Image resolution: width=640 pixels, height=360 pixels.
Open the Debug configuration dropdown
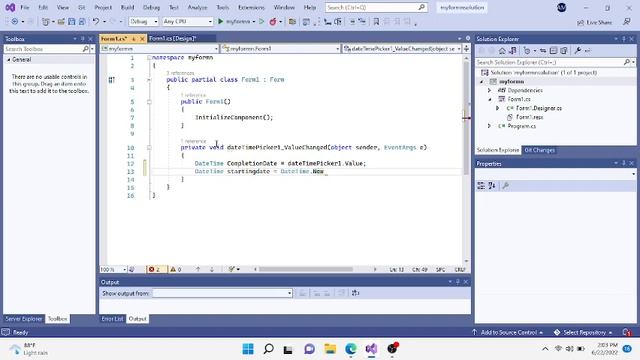(x=143, y=22)
